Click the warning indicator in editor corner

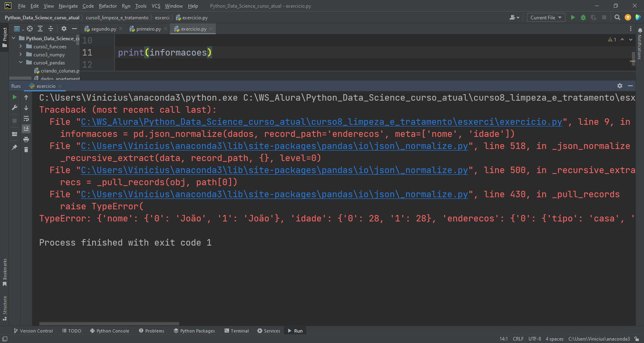612,39
